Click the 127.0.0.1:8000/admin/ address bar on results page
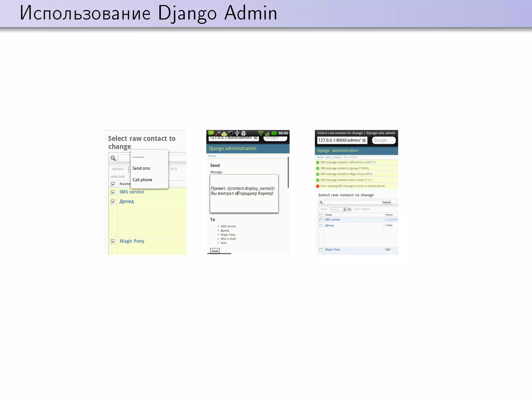This screenshot has width=532, height=399. click(x=342, y=140)
